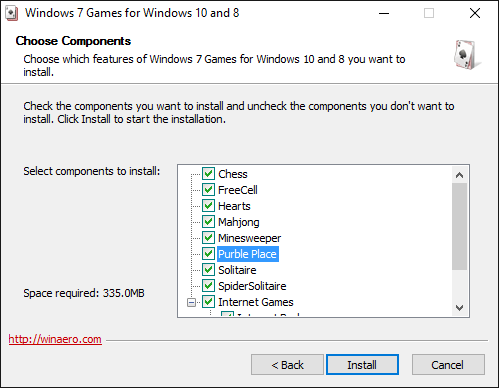Click the scroll down arrow in component list

click(459, 307)
